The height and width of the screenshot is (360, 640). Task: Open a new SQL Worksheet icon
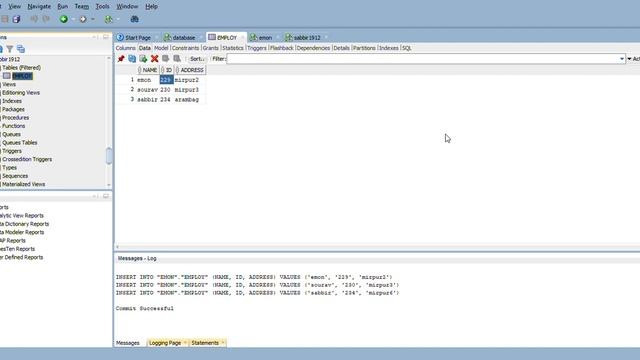point(108,19)
